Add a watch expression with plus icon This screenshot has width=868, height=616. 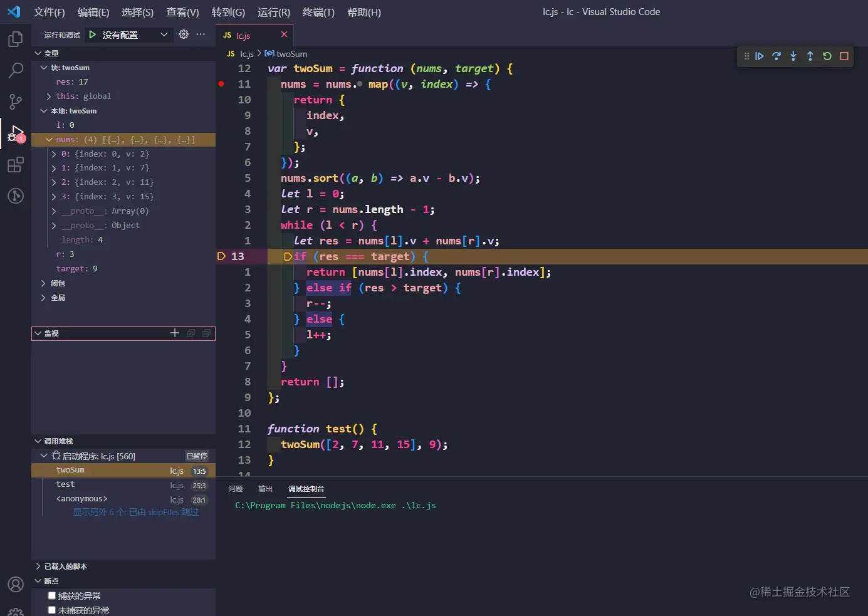(x=175, y=333)
